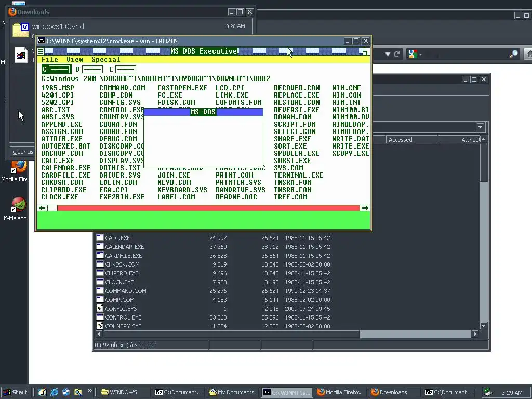Select AUTOEXEC.BAT in MS-DOS Executive
This screenshot has width=532, height=399.
[x=66, y=146]
